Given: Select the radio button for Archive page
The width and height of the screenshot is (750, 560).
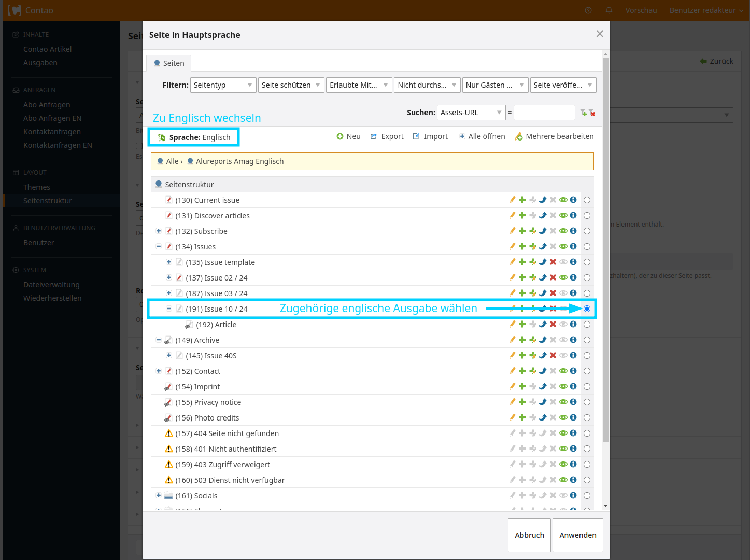Looking at the screenshot, I should [587, 340].
